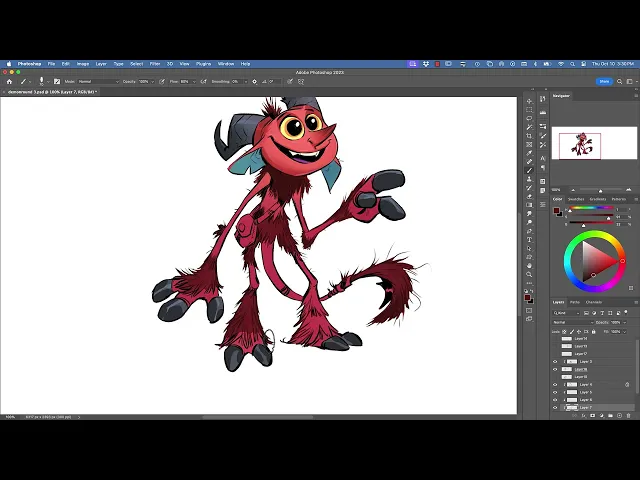This screenshot has height=480, width=640.
Task: Select the Magic Wand tool
Action: pos(529,127)
